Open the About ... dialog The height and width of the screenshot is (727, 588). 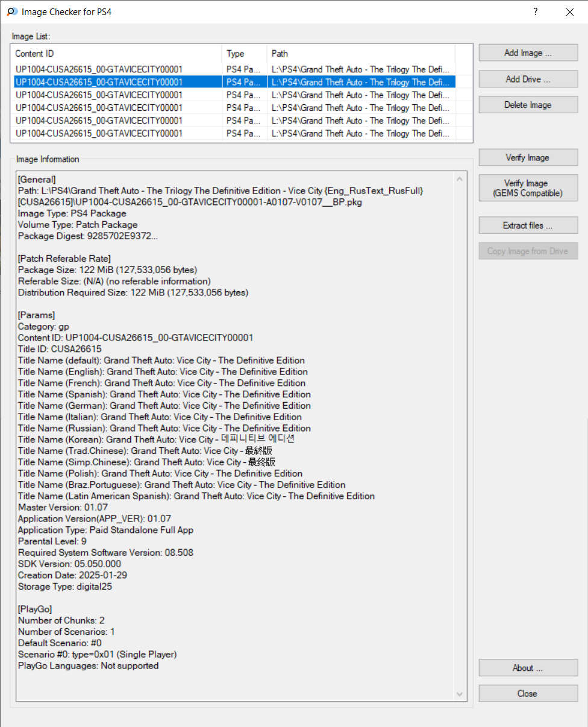coord(528,668)
